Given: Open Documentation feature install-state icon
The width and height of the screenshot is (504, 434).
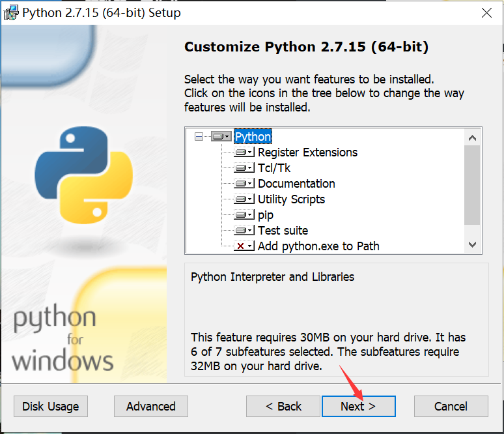Looking at the screenshot, I should coord(244,184).
